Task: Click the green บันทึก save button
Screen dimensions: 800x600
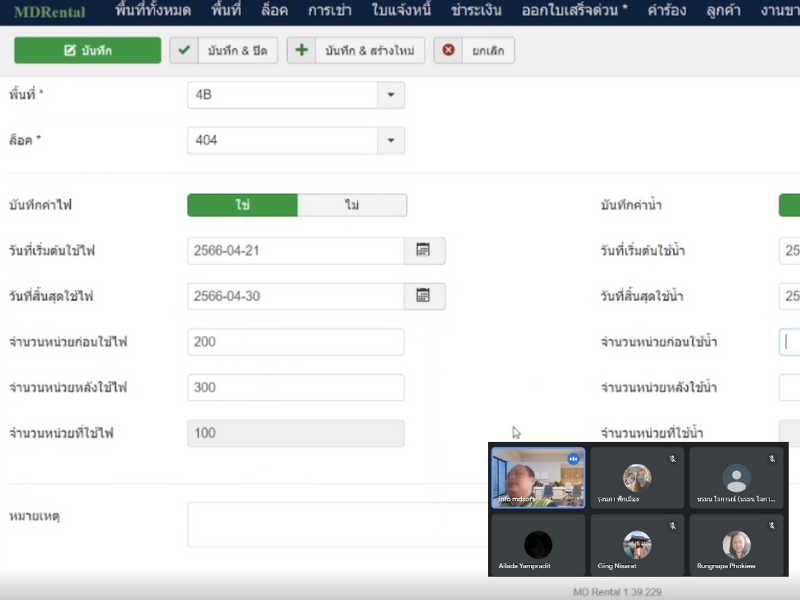Action: click(x=88, y=51)
